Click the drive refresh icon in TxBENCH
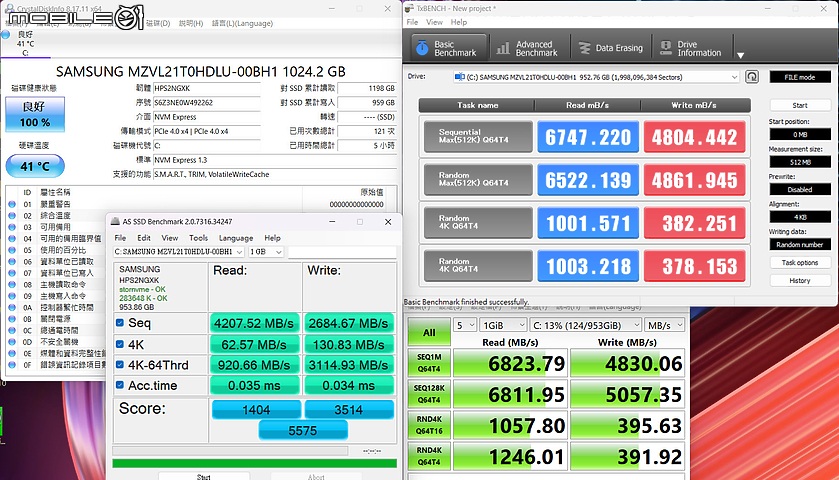Image resolution: width=839 pixels, height=480 pixels. pyautogui.click(x=751, y=76)
